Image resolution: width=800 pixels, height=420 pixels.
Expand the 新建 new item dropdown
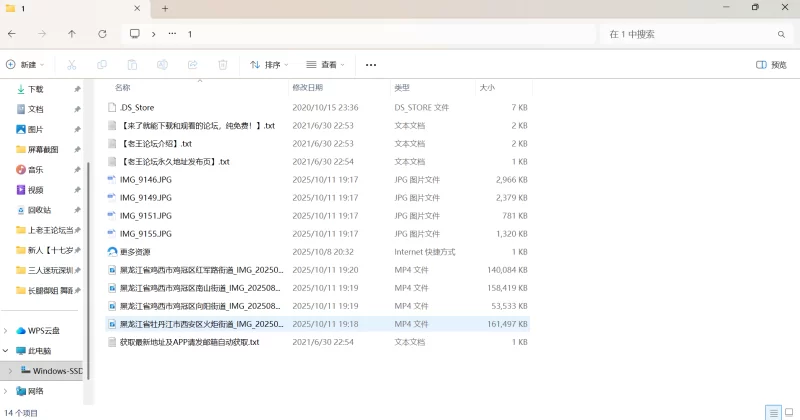26,65
